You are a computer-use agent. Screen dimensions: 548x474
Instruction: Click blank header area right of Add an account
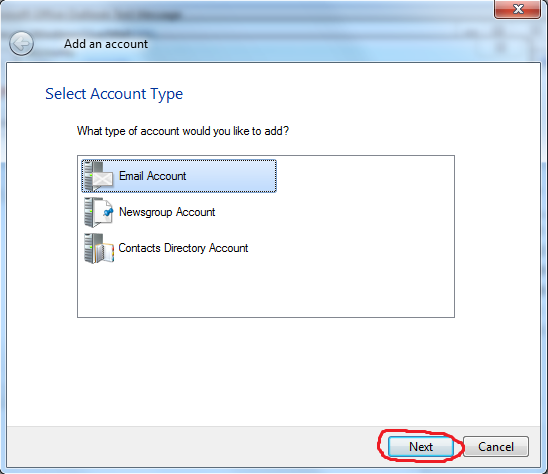(x=315, y=44)
